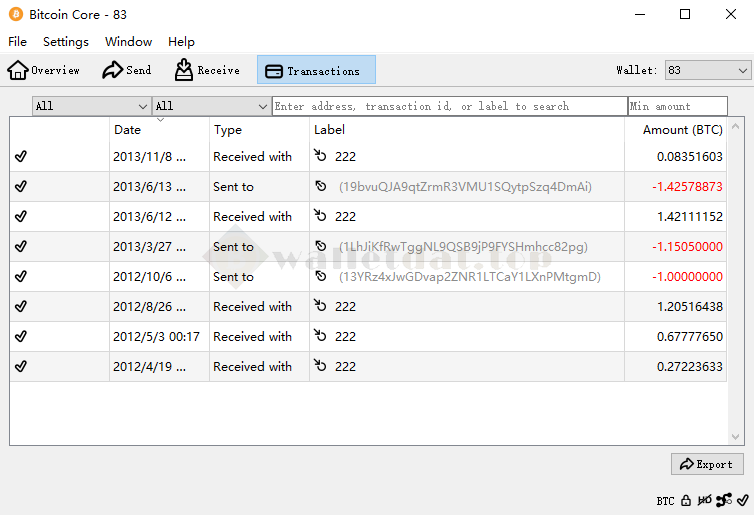Click the sent icon beside address 19bvuQJA9qtZrmR3VMU1SQytpSzq4DmAi
Viewport: 754px width, 515px height.
coord(321,187)
